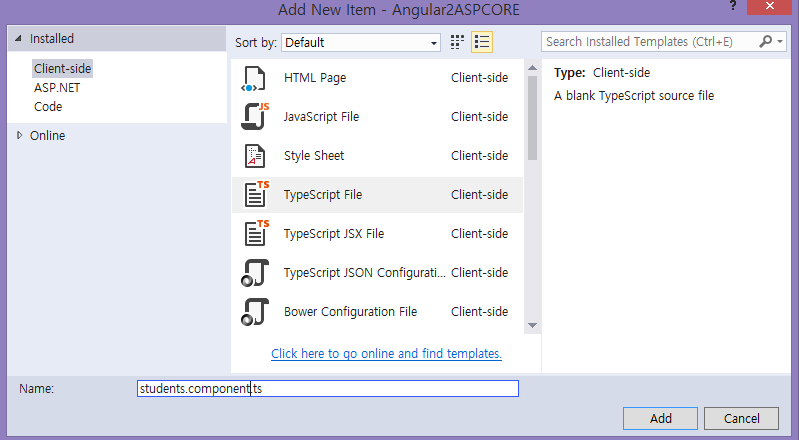Image resolution: width=799 pixels, height=440 pixels.
Task: Open the help question mark button
Action: click(x=733, y=6)
